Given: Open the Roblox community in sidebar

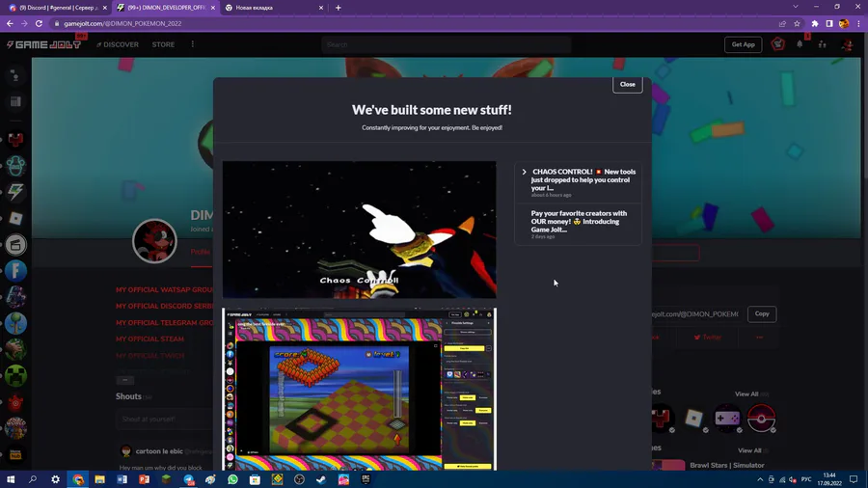Looking at the screenshot, I should pyautogui.click(x=15, y=218).
